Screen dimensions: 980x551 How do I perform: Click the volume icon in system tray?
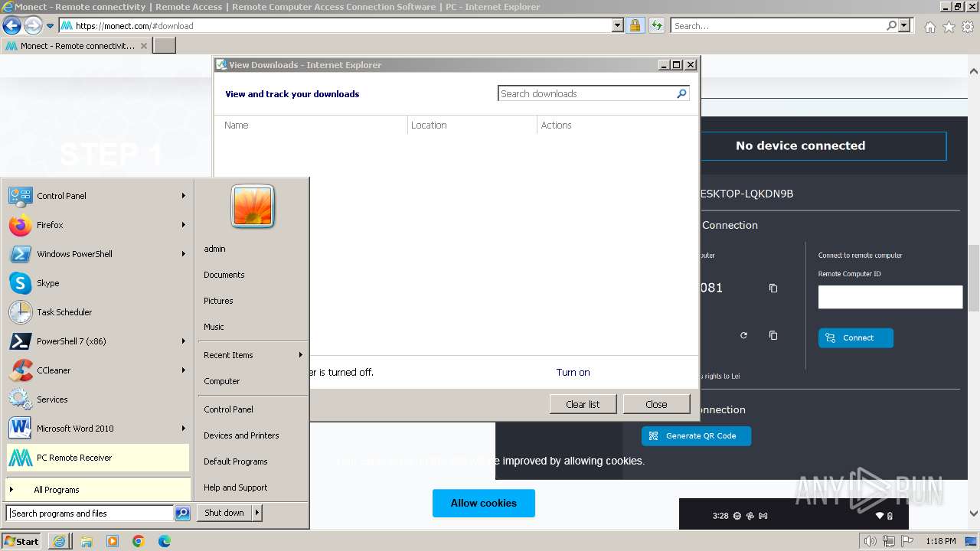click(x=871, y=541)
